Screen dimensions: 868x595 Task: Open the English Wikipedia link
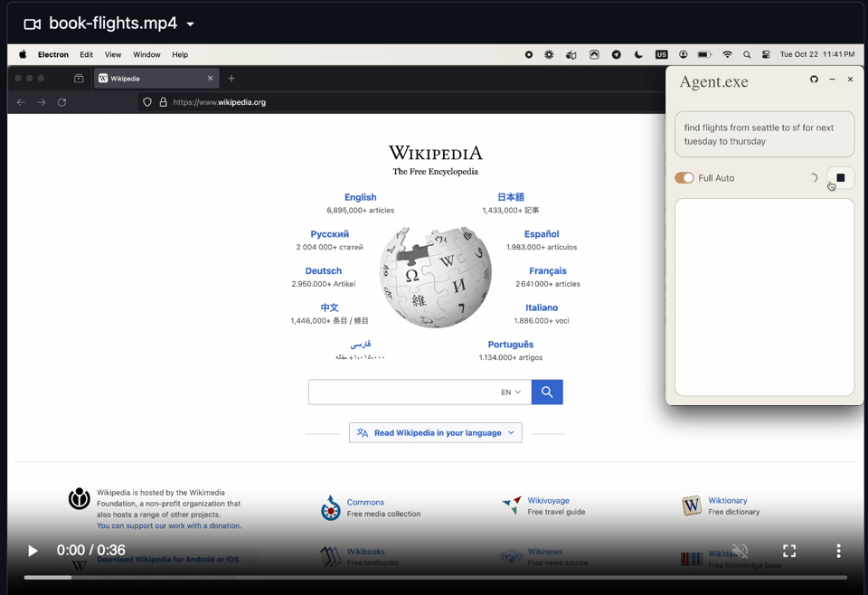pos(360,197)
